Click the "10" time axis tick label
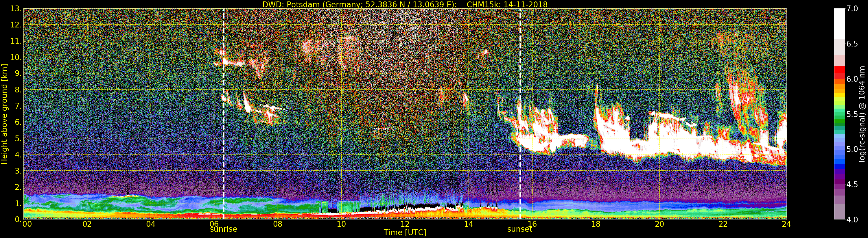868x238 pixels. tap(341, 224)
